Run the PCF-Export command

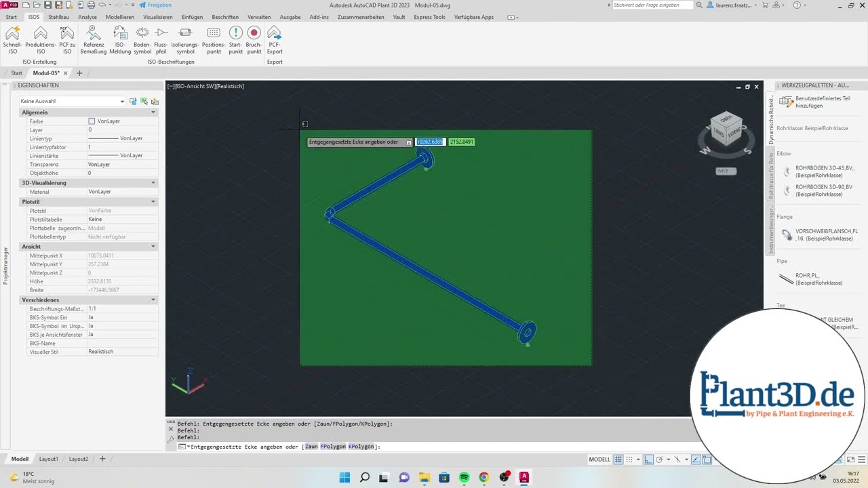click(x=275, y=40)
